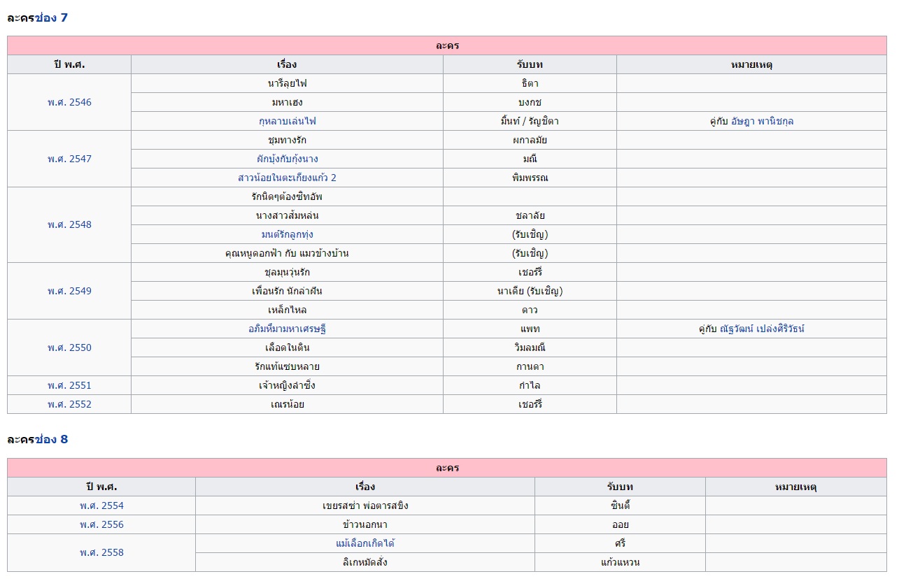Open the ช่อง 8 heading link

pos(51,439)
